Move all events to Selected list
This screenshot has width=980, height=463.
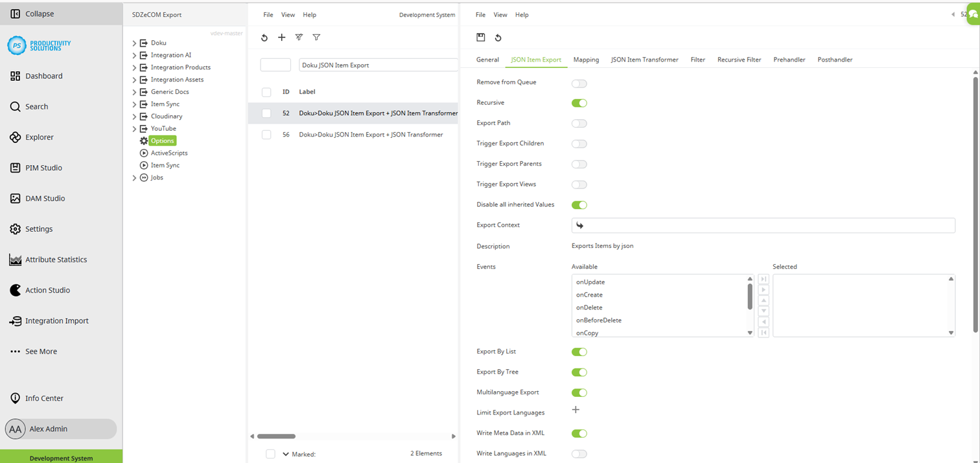coord(764,279)
